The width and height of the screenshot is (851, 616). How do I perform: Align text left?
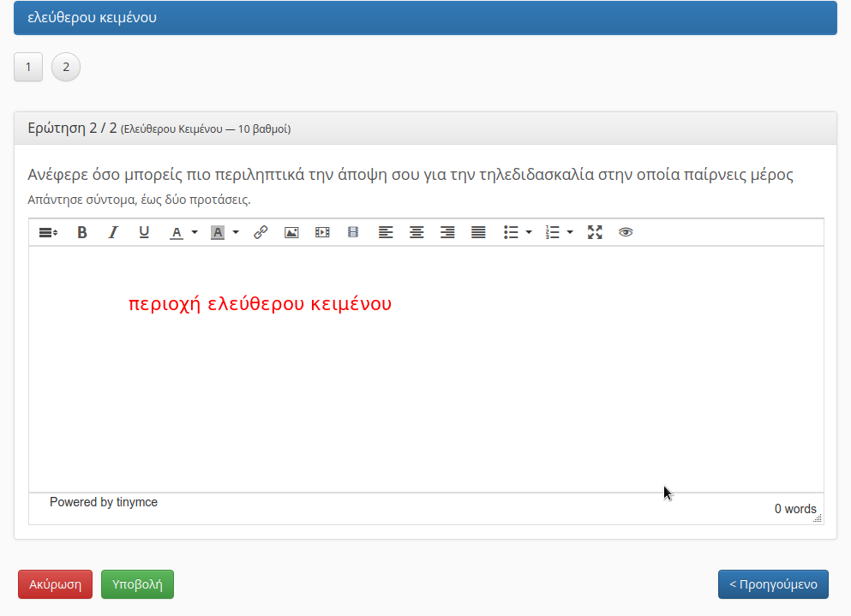(x=386, y=232)
